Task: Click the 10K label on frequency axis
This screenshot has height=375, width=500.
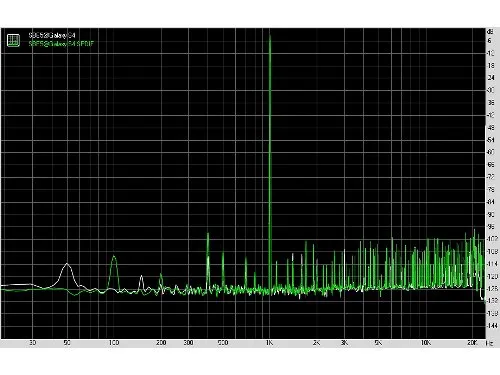Action: coord(426,343)
